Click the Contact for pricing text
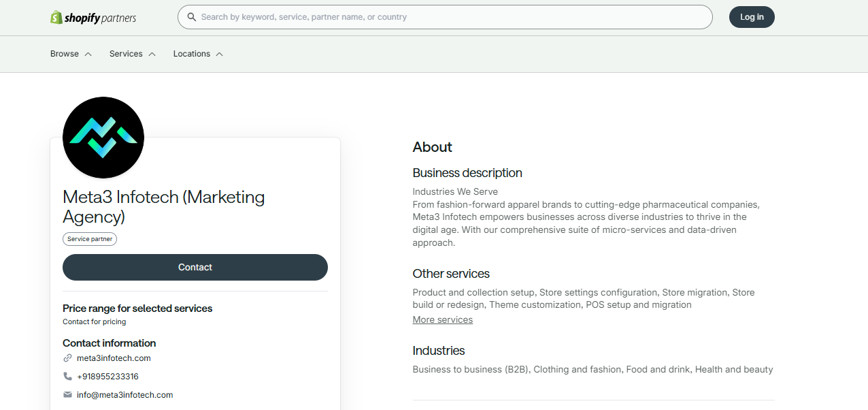868x410 pixels. pos(95,321)
